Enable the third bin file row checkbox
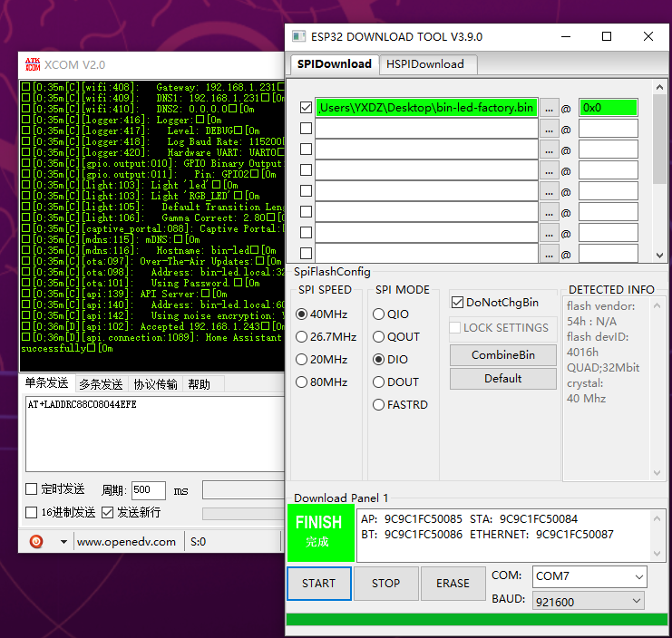Screen dimensions: 672x638 pos(306,149)
